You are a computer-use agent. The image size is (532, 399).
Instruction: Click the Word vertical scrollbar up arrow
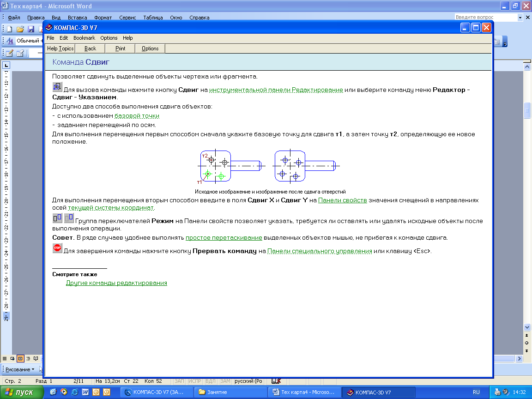point(527,67)
